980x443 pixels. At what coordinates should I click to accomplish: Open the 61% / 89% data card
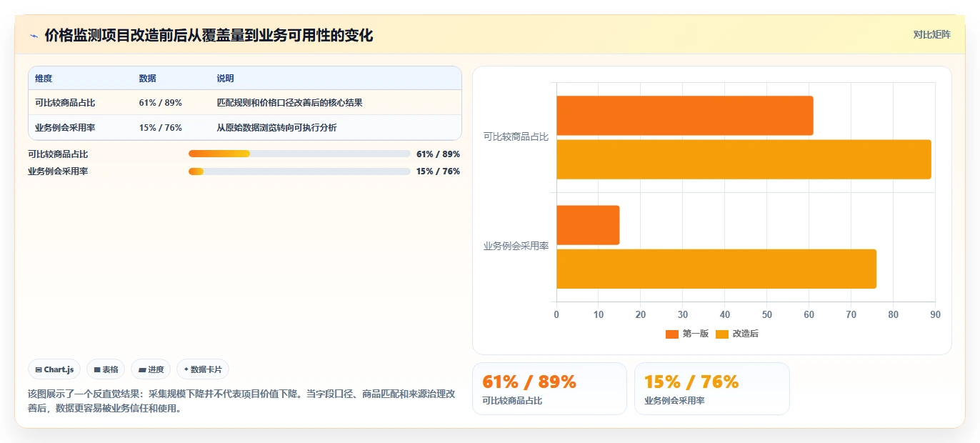click(549, 389)
